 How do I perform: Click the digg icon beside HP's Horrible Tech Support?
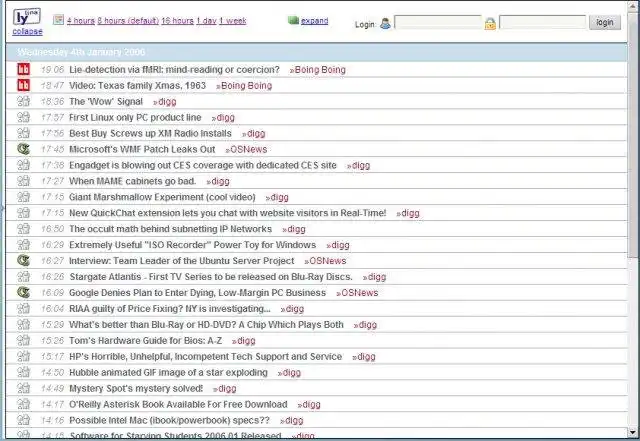[x=24, y=356]
